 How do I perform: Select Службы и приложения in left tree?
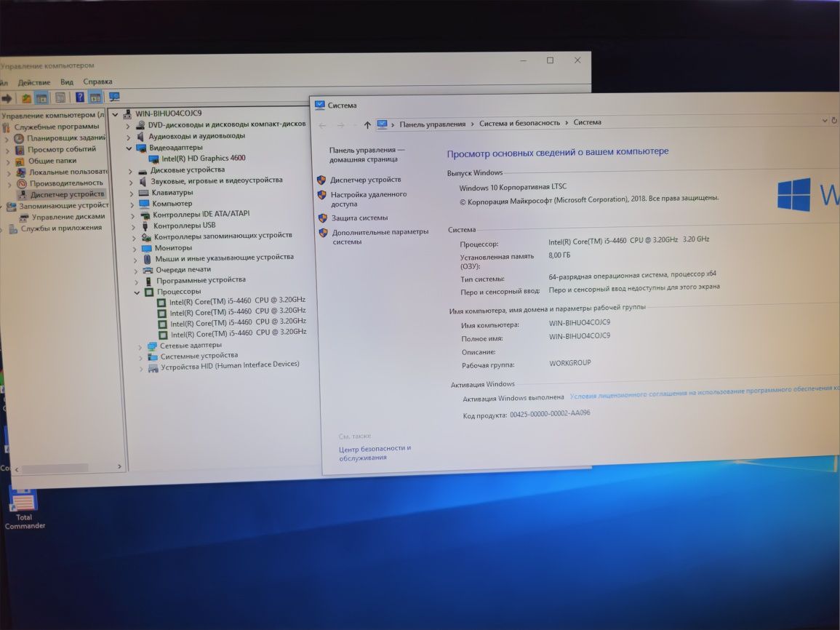61,228
